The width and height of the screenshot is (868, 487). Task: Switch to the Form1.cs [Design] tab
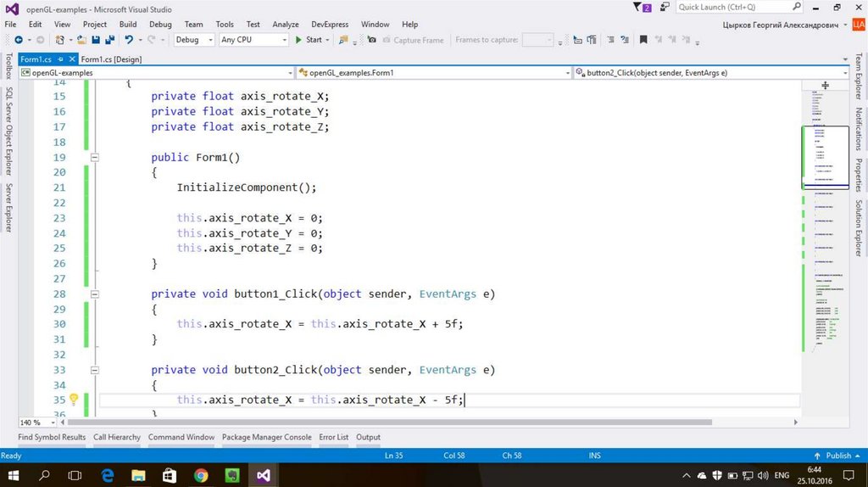coord(111,59)
